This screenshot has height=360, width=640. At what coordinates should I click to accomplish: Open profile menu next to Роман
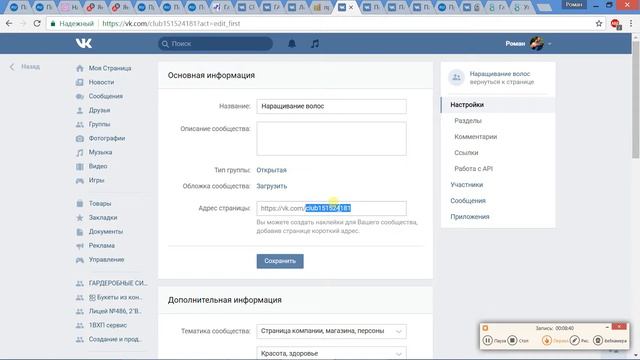550,44
